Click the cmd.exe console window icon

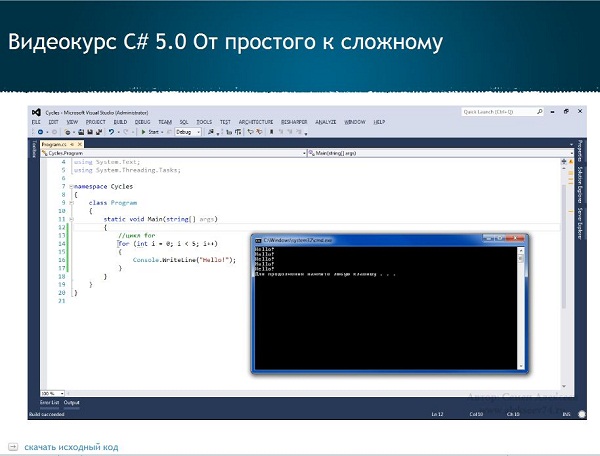click(x=258, y=241)
